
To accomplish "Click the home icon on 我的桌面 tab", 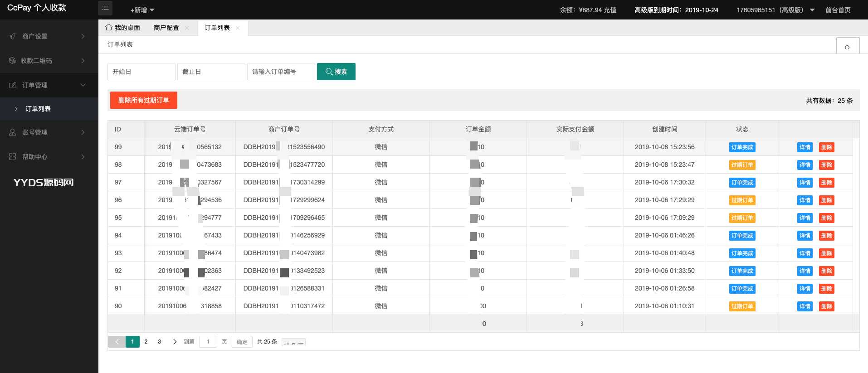I will coord(109,27).
